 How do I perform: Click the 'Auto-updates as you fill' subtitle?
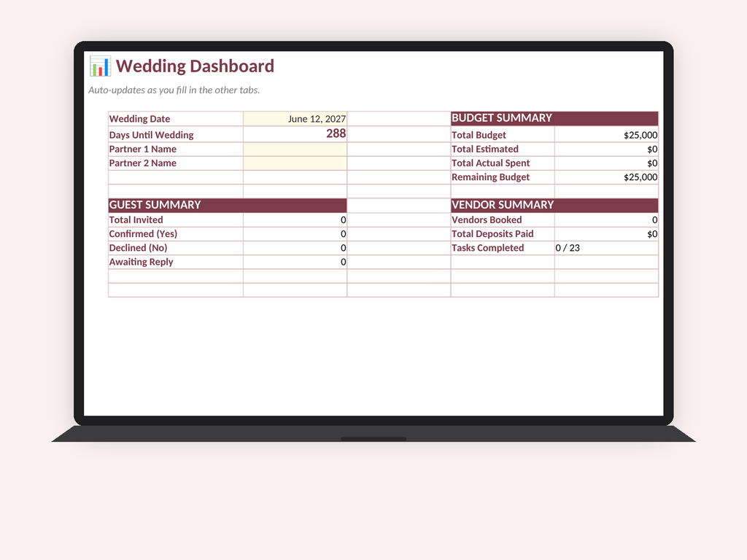tap(174, 90)
